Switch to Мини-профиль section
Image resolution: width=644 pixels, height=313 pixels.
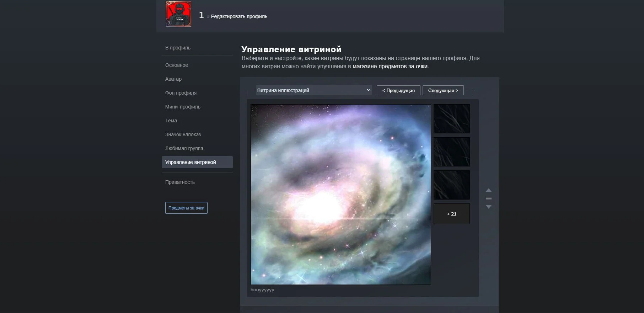(183, 107)
